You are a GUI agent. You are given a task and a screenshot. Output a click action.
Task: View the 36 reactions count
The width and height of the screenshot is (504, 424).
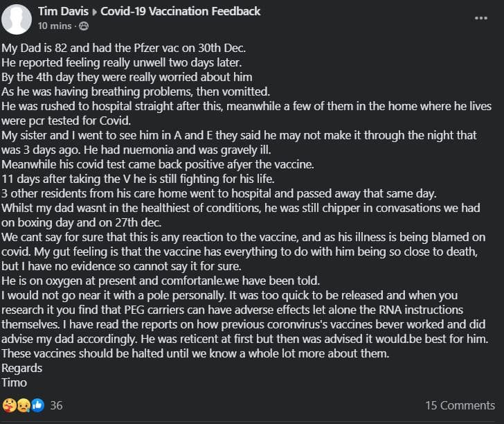[57, 405]
